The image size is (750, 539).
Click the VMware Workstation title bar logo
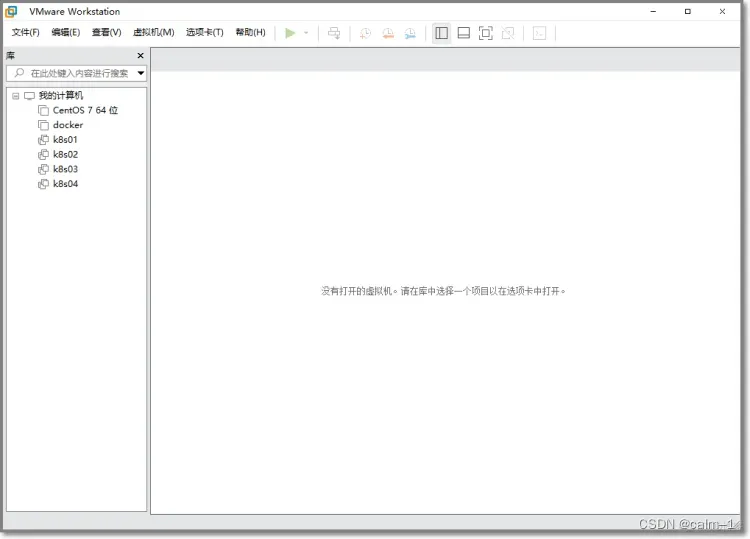(x=11, y=11)
